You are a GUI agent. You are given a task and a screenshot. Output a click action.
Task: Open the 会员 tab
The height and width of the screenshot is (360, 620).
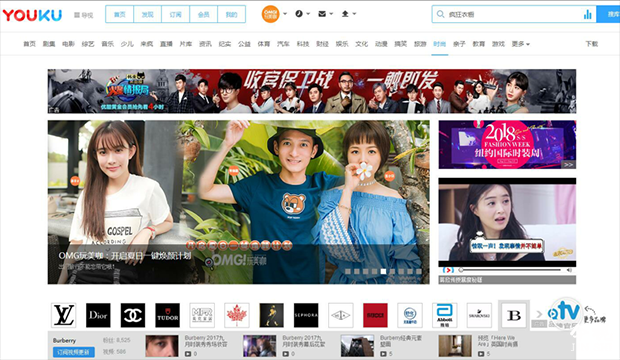point(204,14)
